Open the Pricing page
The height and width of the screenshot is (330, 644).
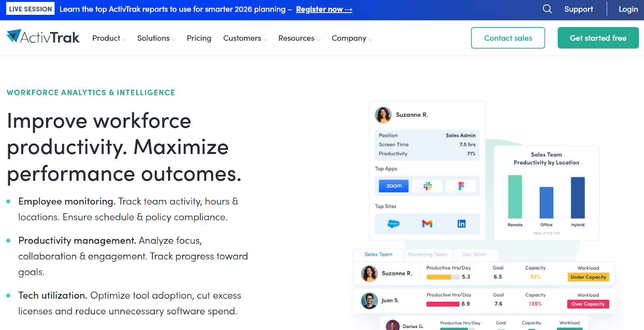click(199, 38)
